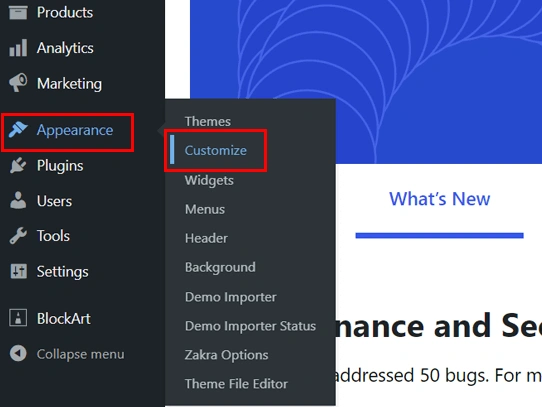Click the Marketing megaphone icon

pyautogui.click(x=18, y=82)
